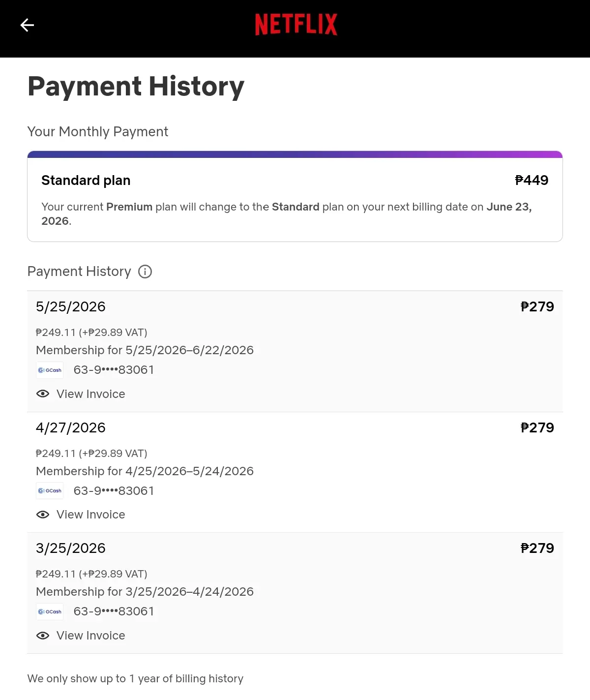
Task: Click the GCash logo on the 4/27/2026 payment
Action: click(x=50, y=491)
